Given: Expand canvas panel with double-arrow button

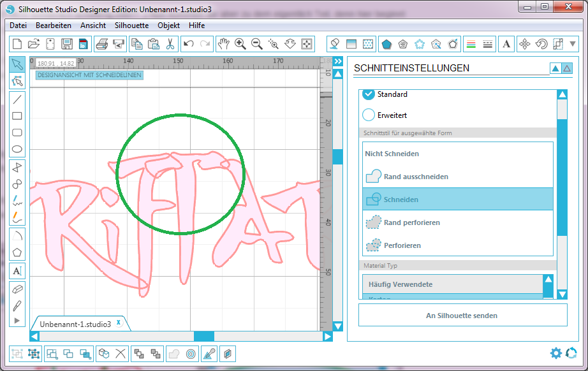Looking at the screenshot, I should click(x=338, y=61).
